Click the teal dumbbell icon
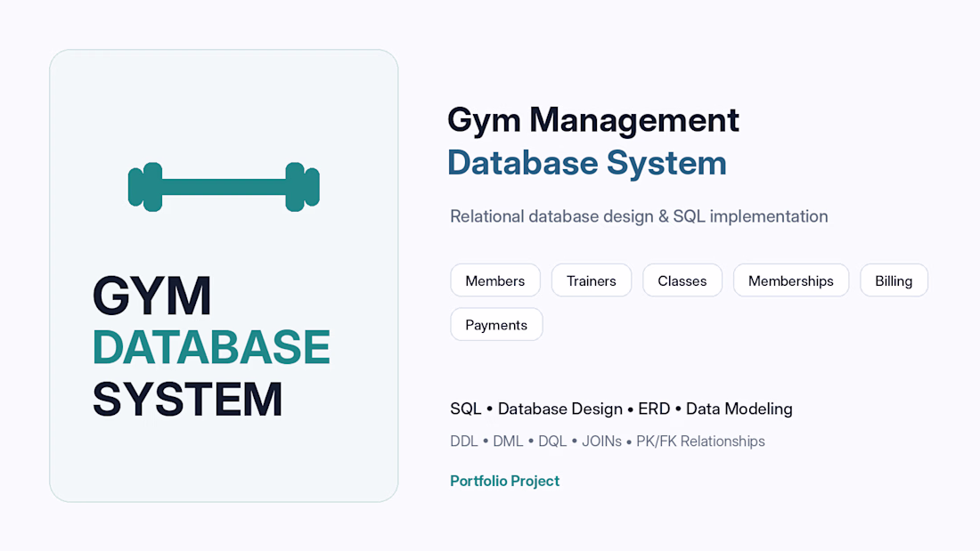This screenshot has width=980, height=551. tap(224, 187)
